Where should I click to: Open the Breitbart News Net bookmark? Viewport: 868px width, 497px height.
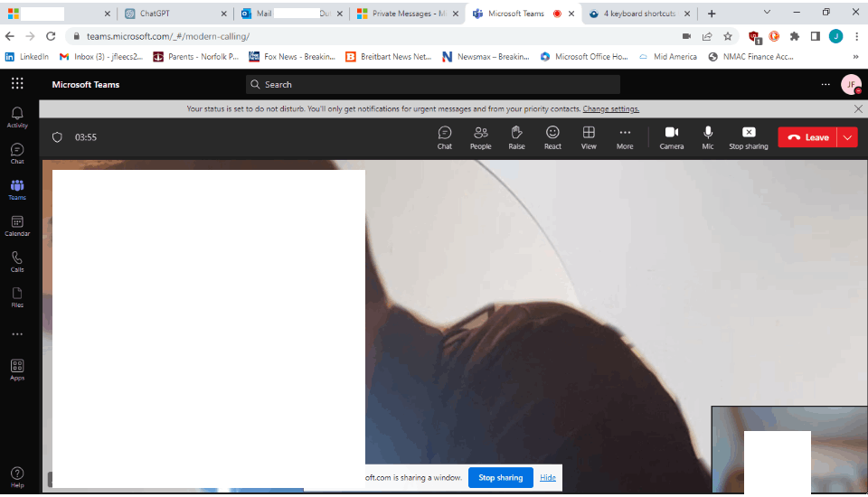[x=389, y=56]
